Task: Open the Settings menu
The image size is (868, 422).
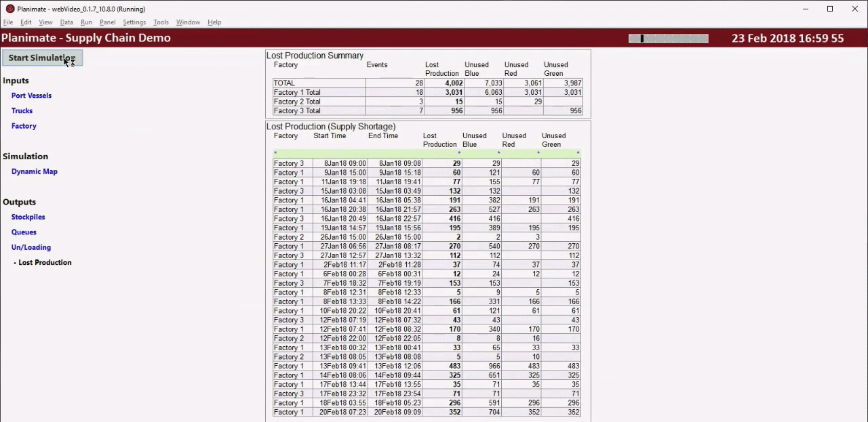Action: click(x=134, y=22)
